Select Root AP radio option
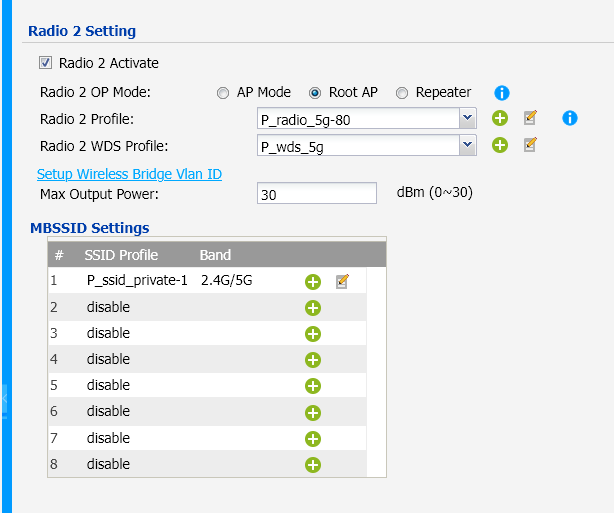 click(x=315, y=93)
